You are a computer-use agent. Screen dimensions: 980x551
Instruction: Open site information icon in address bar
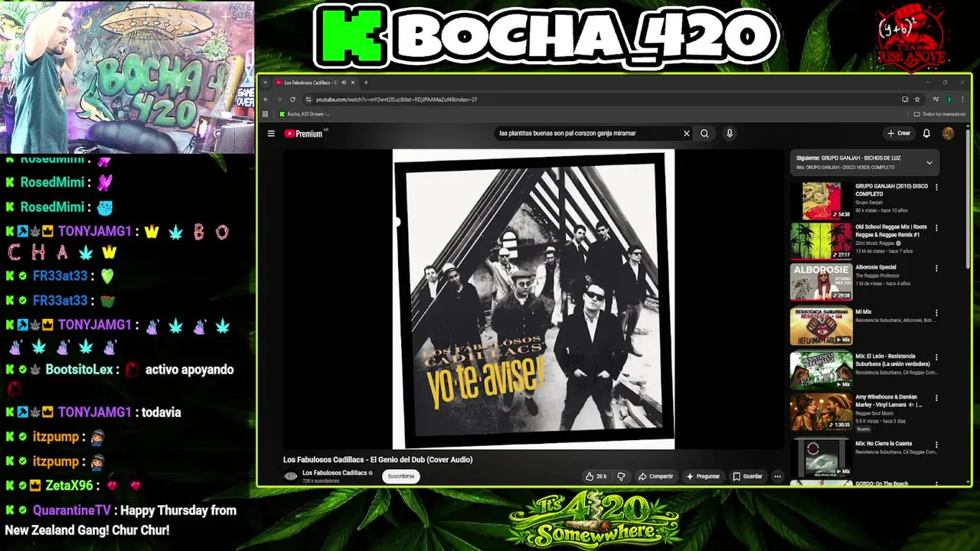309,99
